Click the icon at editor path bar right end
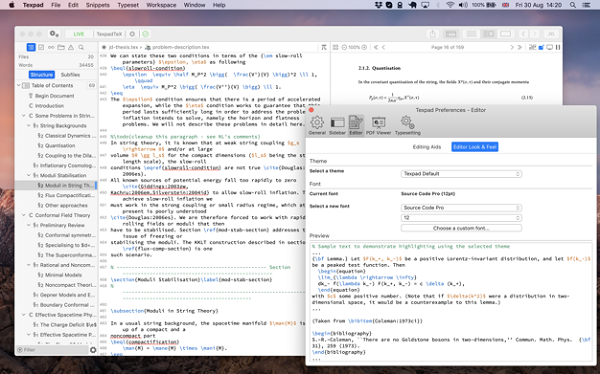Image resolution: width=600 pixels, height=374 pixels. pyautogui.click(x=324, y=47)
